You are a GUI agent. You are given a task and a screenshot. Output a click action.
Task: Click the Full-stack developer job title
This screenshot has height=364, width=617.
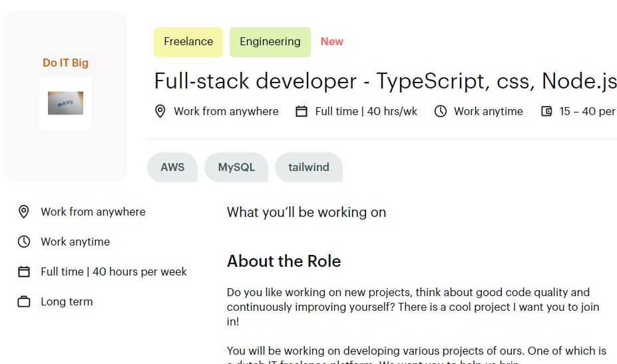click(385, 81)
